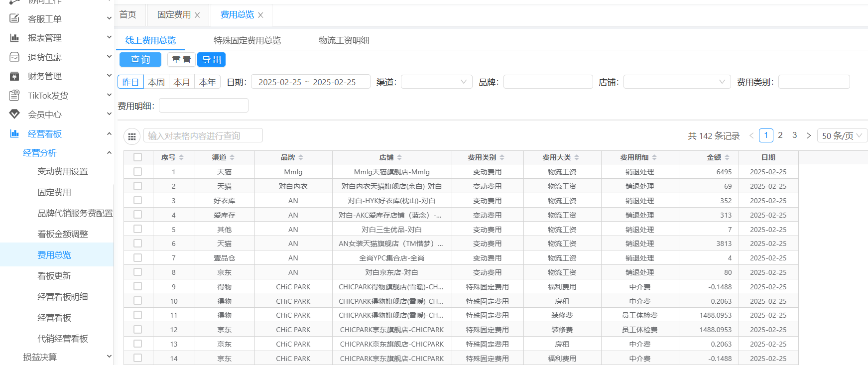Sort by 金额 column sort icon
Image resolution: width=868 pixels, height=365 pixels.
[727, 157]
